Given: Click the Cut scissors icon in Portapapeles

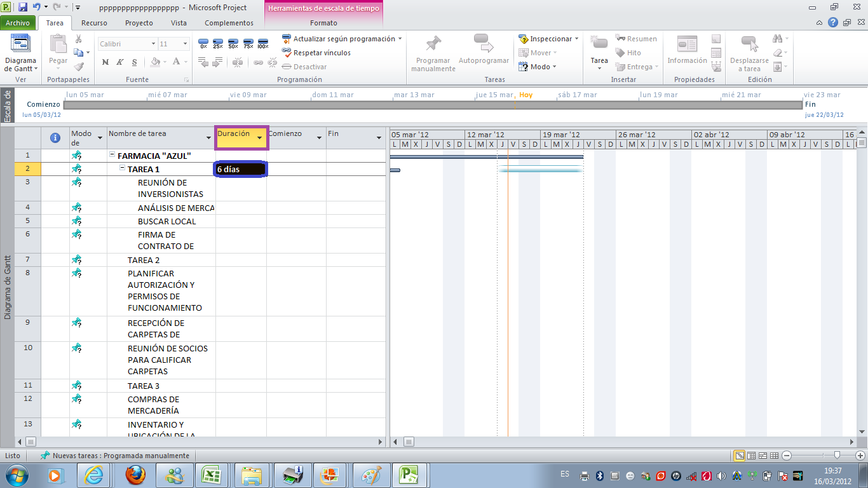Looking at the screenshot, I should (x=78, y=39).
